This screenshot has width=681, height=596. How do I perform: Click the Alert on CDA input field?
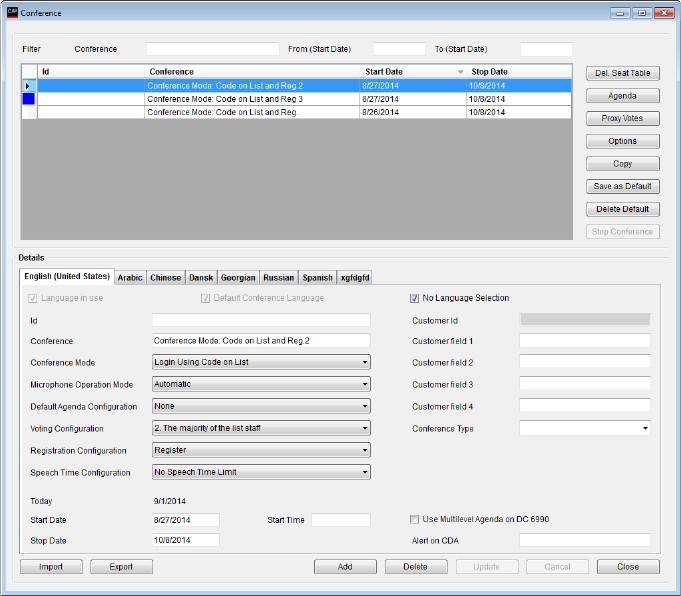tap(585, 540)
